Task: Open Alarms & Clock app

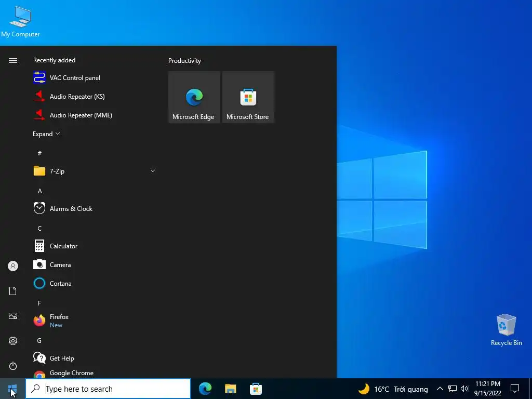Action: (x=95, y=209)
